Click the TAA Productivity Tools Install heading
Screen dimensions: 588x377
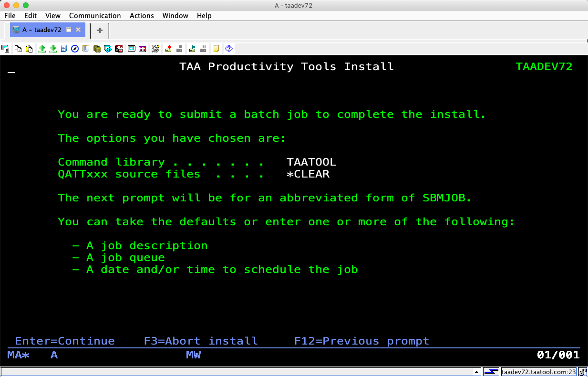coord(287,67)
